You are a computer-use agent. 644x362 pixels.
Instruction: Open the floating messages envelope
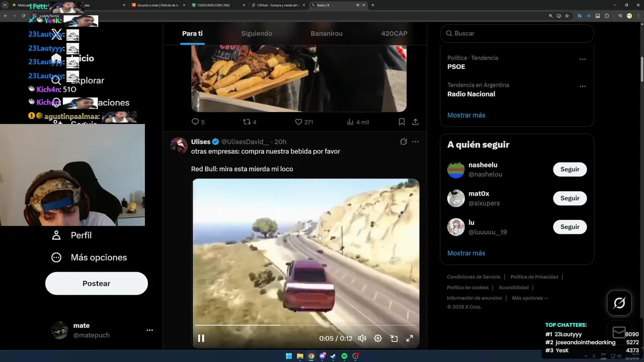[x=619, y=332]
